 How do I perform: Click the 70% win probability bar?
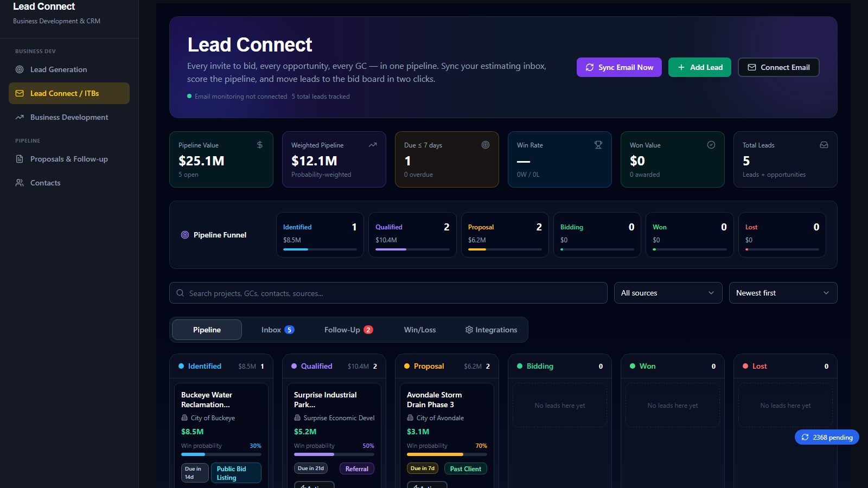coord(447,454)
